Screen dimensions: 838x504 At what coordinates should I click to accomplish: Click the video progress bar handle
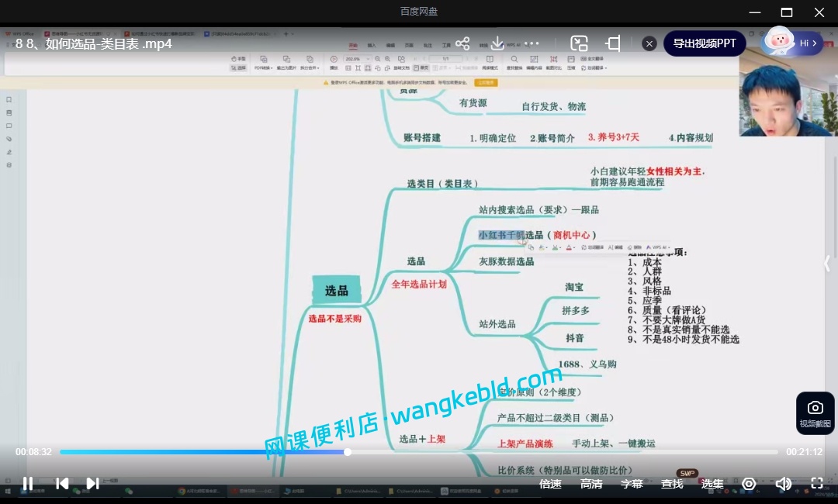[x=348, y=452]
